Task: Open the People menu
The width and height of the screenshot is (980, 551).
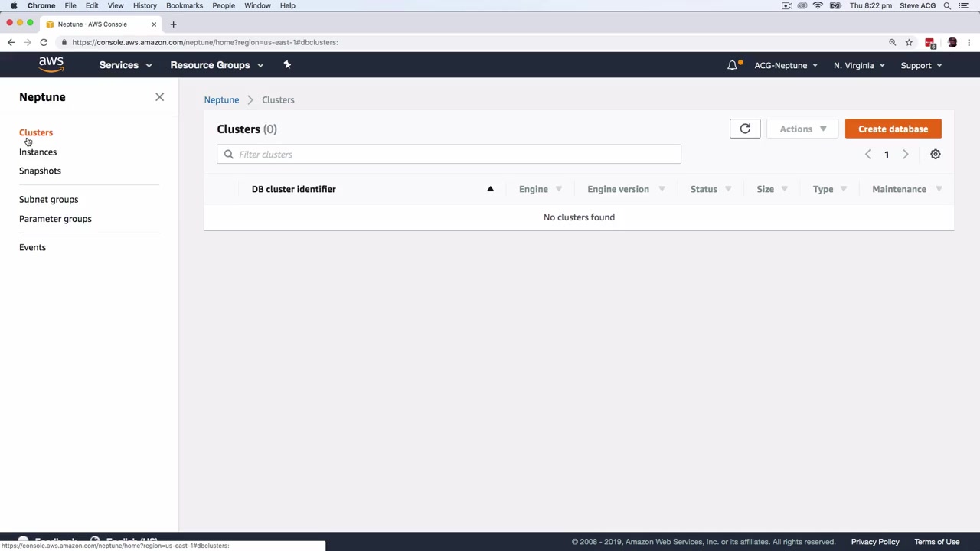Action: point(224,5)
